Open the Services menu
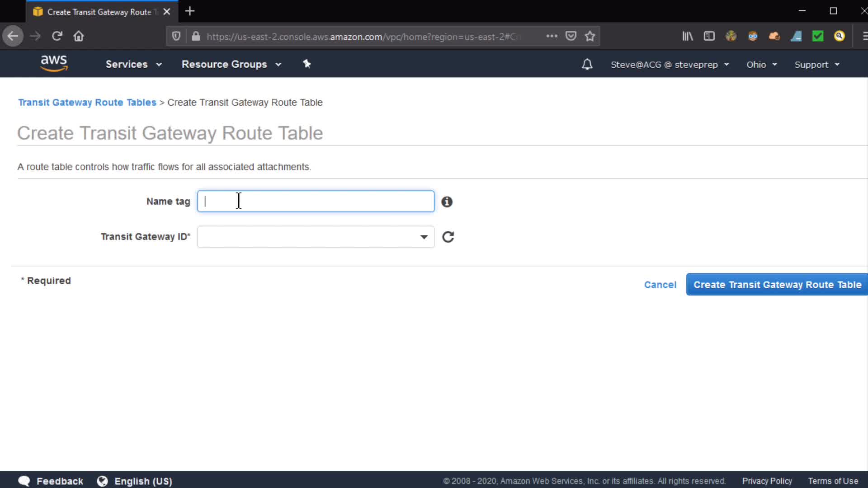 [133, 64]
